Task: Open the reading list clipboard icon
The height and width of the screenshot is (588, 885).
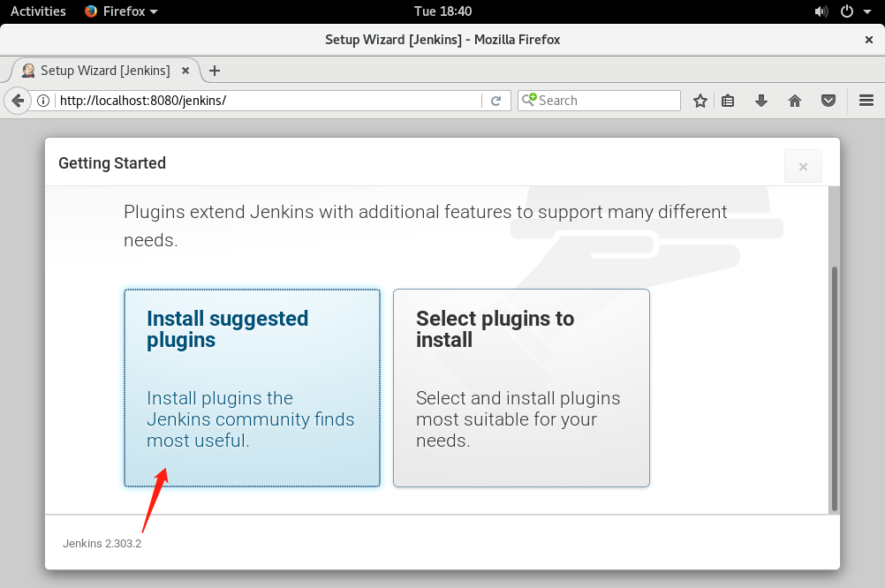Action: (x=727, y=100)
